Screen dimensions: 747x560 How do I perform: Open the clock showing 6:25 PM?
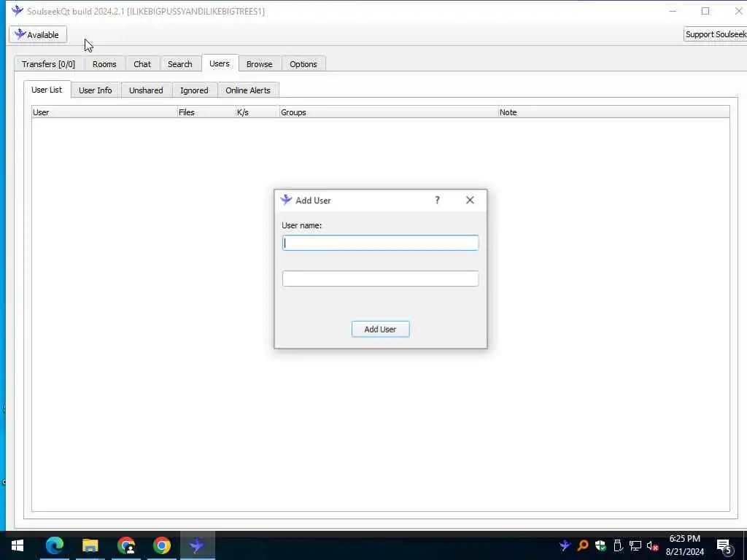(x=684, y=545)
